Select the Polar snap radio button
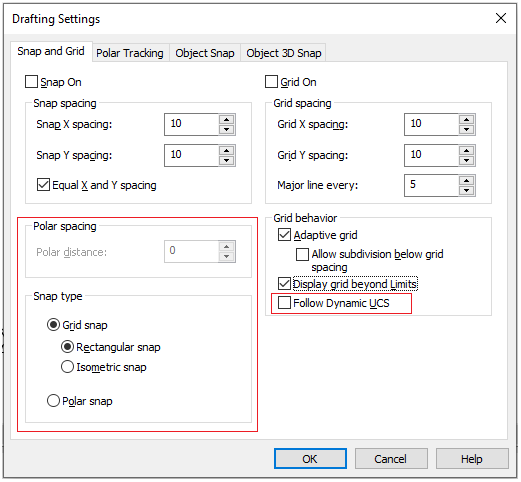521x482 pixels. pyautogui.click(x=53, y=401)
